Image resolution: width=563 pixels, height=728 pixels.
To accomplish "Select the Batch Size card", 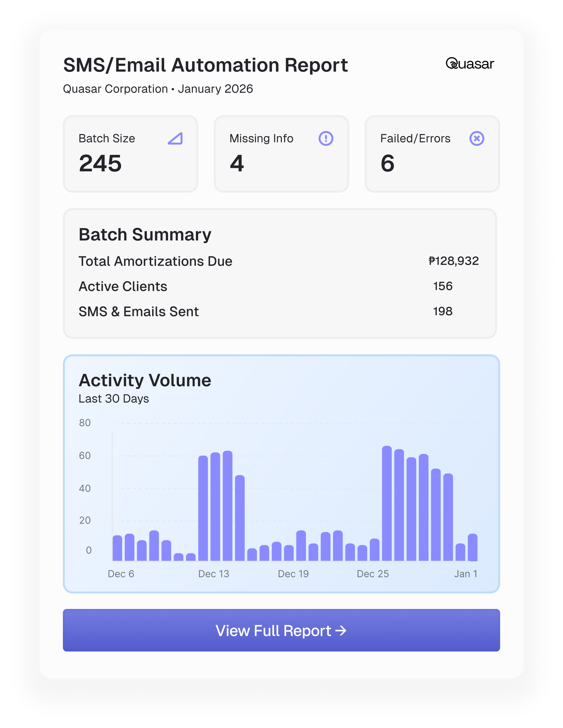I will (x=131, y=154).
